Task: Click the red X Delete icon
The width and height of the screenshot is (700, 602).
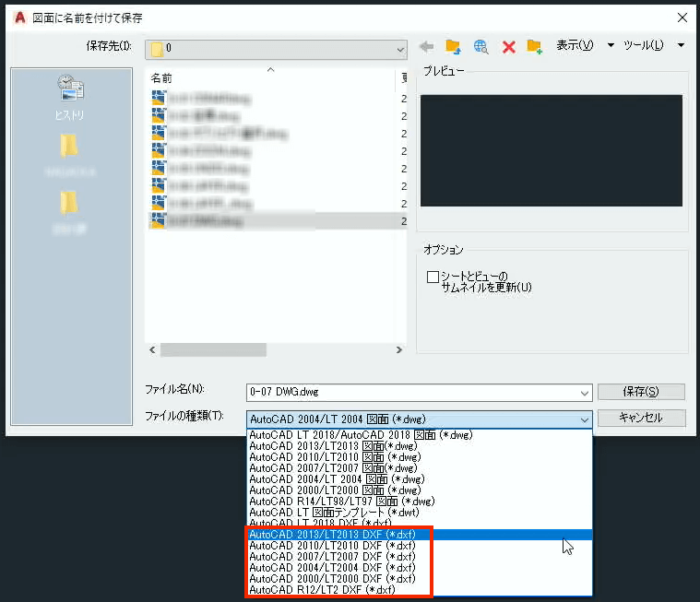Action: [508, 47]
